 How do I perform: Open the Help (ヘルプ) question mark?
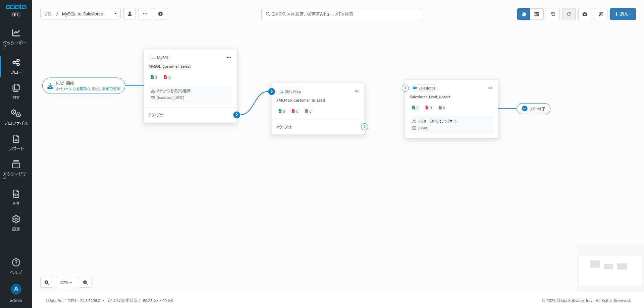pyautogui.click(x=16, y=266)
